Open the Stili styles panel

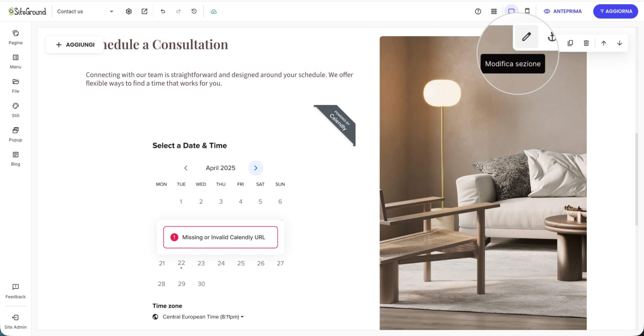(16, 110)
